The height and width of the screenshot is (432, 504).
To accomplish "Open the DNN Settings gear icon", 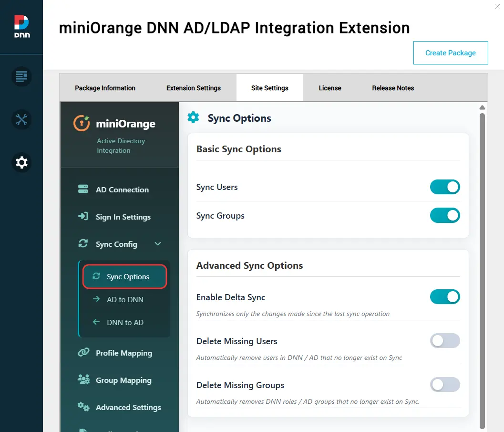I will click(21, 162).
